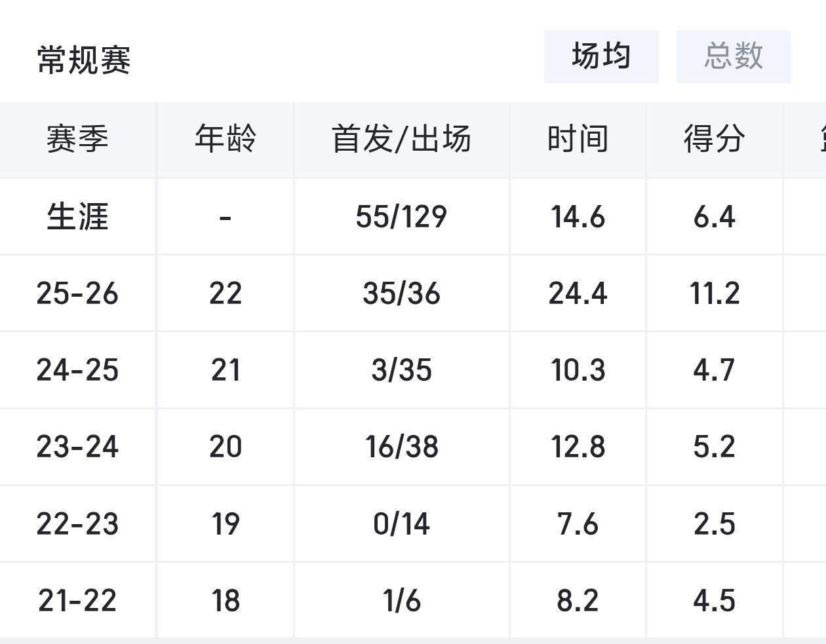Select the 赛季 column header
This screenshot has width=826, height=644.
[x=77, y=140]
